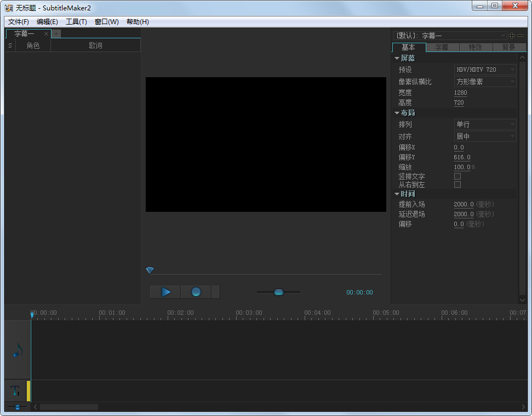This screenshot has width=532, height=416.
Task: Enable the 竖排文字 checkbox
Action: [x=457, y=176]
